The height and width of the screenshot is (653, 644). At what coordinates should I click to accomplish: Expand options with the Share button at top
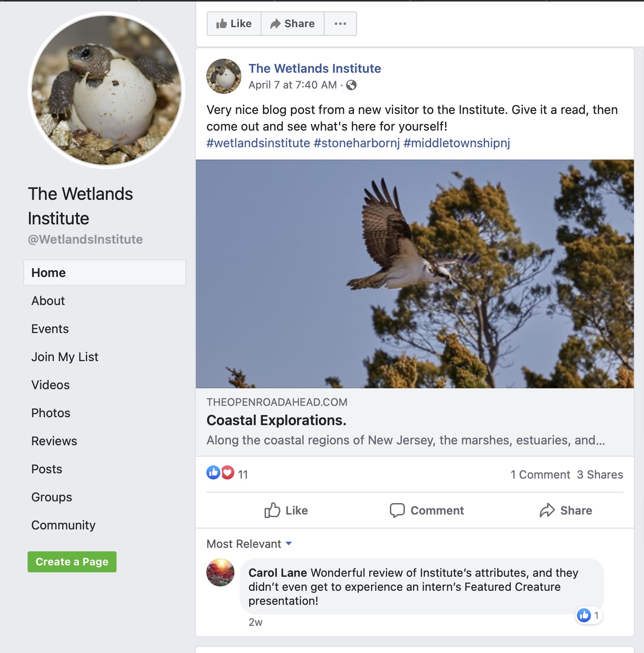click(292, 23)
